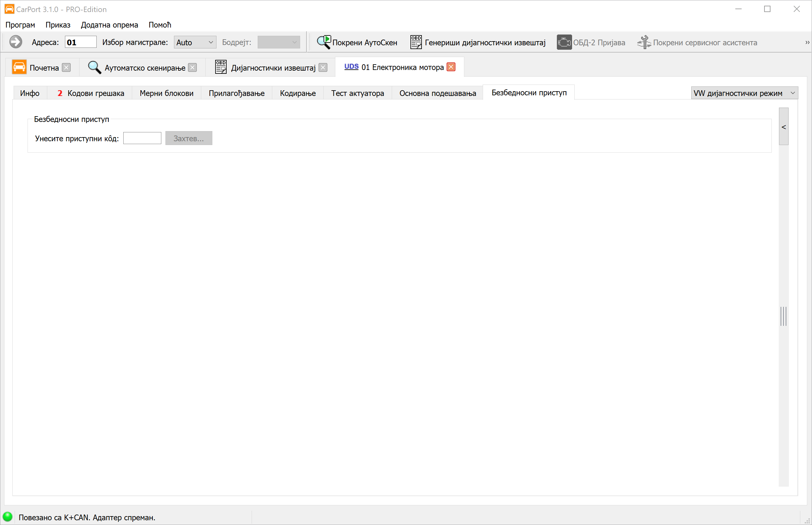Click Покрени АутоСкен magnifier icon

click(323, 42)
